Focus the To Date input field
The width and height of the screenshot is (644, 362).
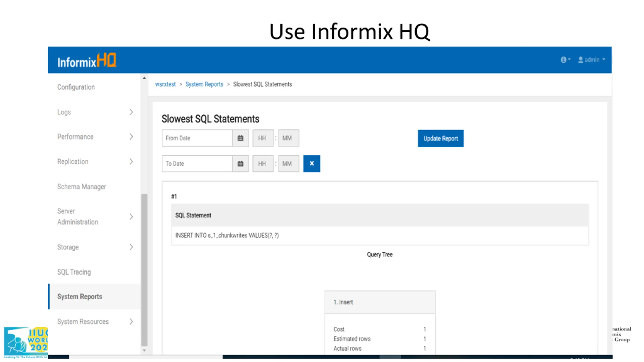pyautogui.click(x=197, y=164)
